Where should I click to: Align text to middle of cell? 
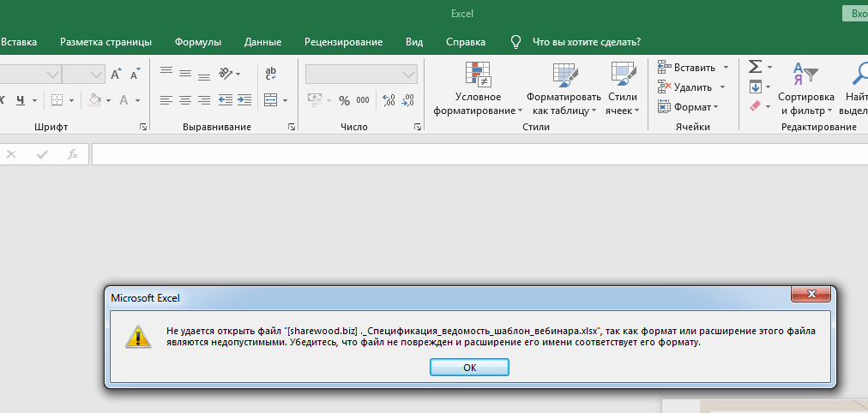[185, 74]
